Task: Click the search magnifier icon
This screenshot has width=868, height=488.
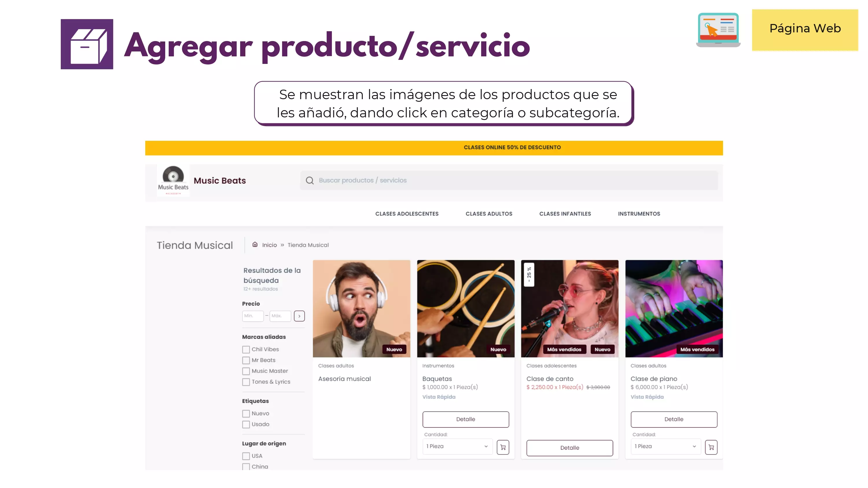Action: [309, 180]
